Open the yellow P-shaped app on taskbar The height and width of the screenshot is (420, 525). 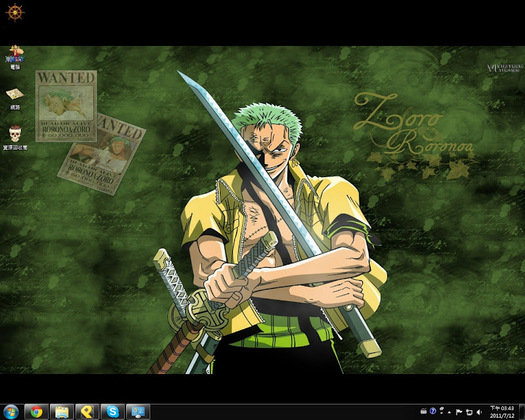click(x=87, y=412)
